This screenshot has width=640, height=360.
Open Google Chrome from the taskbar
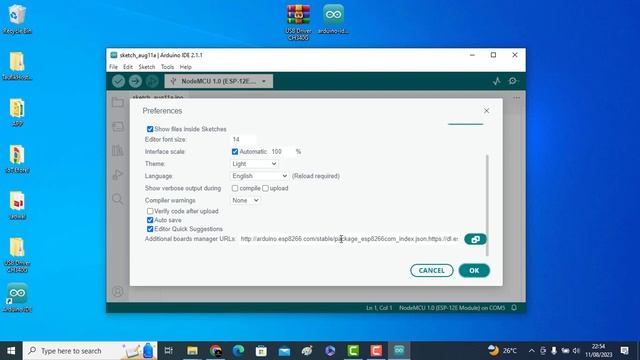click(x=216, y=351)
